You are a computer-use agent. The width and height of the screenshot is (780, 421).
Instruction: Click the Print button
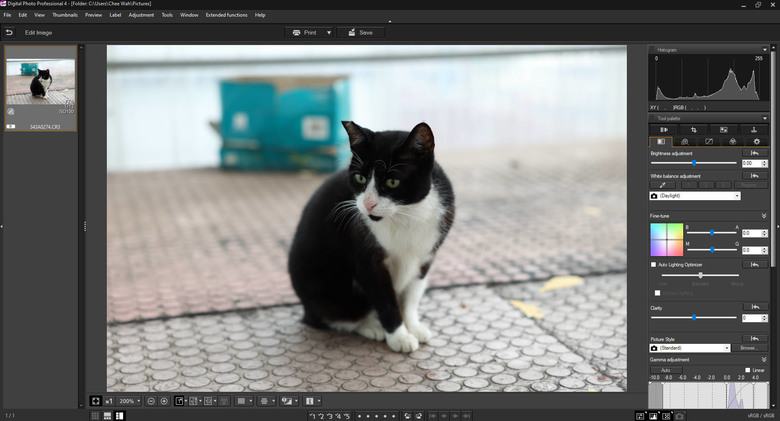tap(305, 32)
